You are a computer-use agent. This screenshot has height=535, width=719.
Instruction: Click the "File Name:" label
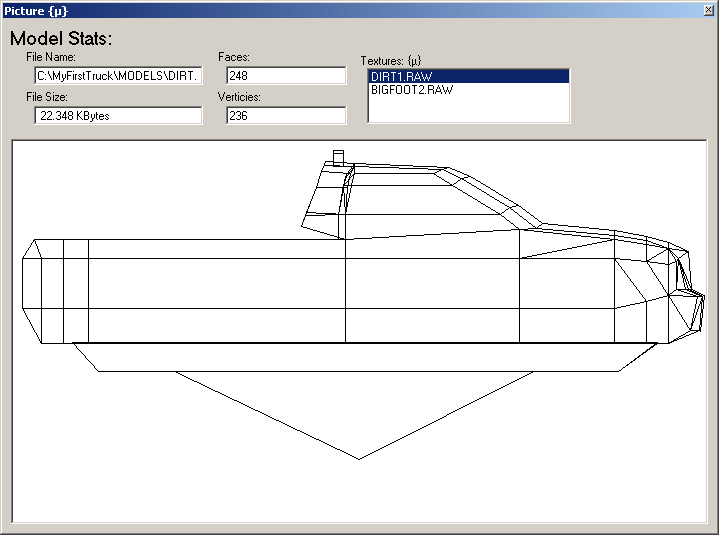(x=58, y=58)
